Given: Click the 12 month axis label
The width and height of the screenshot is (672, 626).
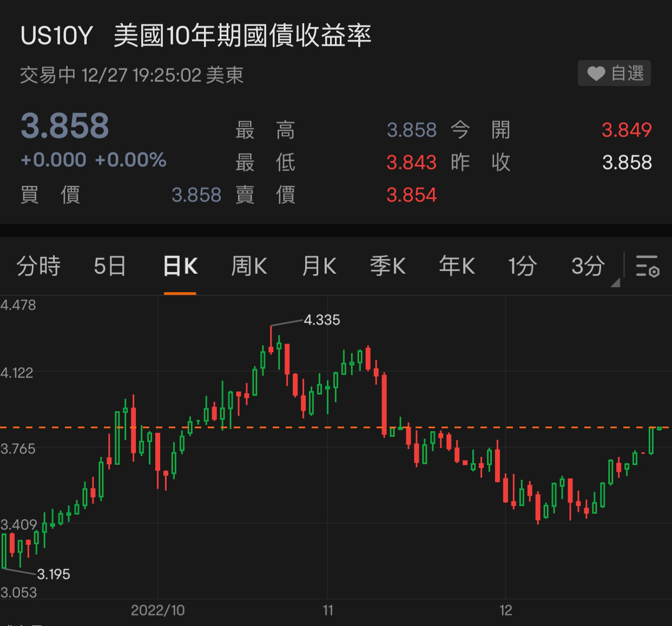Looking at the screenshot, I should (505, 610).
